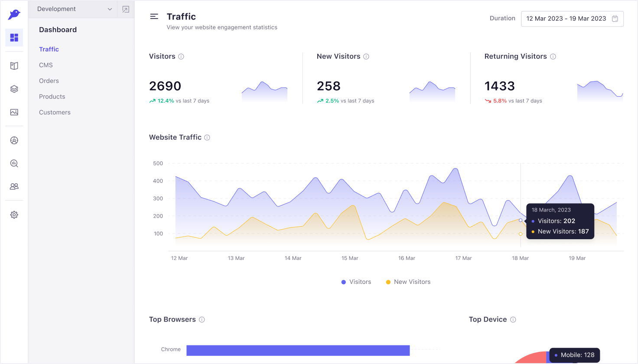Screen dimensions: 638x364
Task: Select Traffic in the Dashboard menu
Action: [x=49, y=49]
